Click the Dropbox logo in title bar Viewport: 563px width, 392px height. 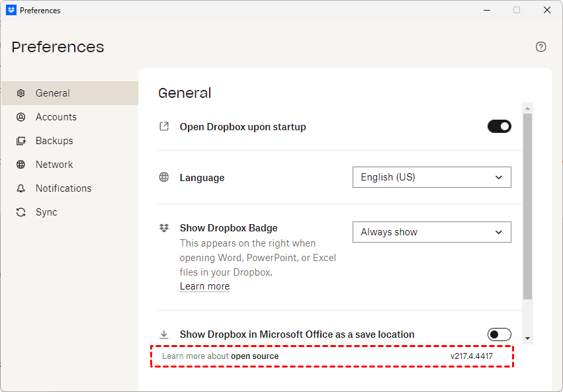pyautogui.click(x=11, y=10)
